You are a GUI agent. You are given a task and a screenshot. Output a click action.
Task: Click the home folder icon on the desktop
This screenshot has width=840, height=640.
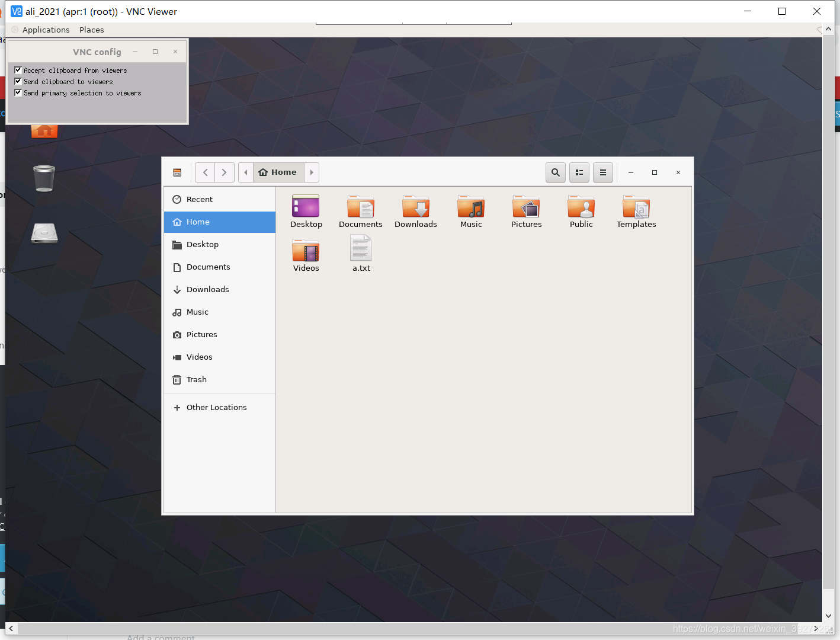point(44,131)
